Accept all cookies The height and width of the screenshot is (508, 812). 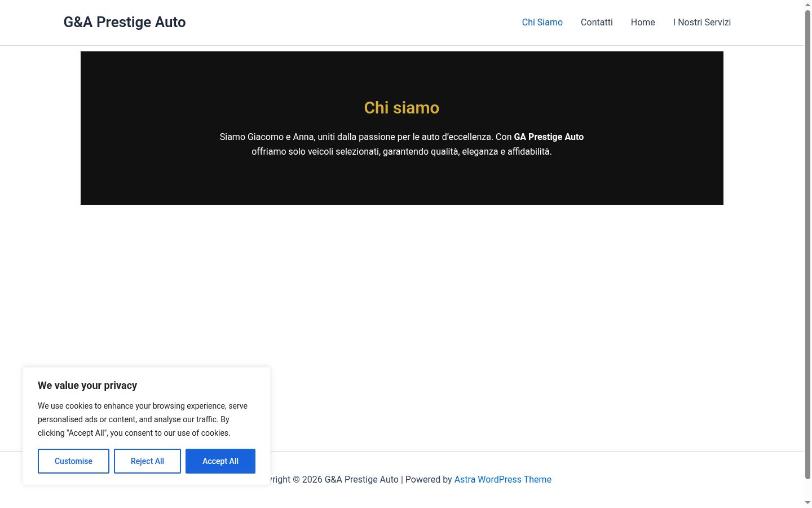[x=220, y=461]
